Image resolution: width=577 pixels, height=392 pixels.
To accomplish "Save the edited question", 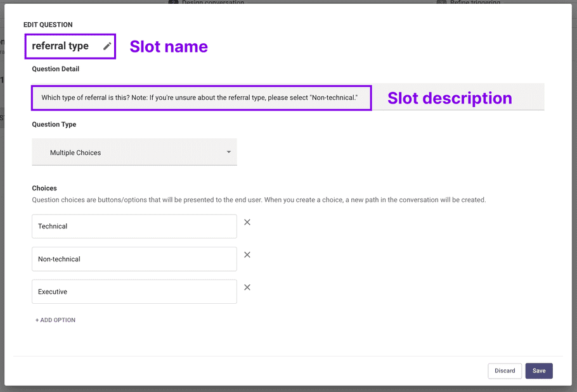I will (539, 370).
